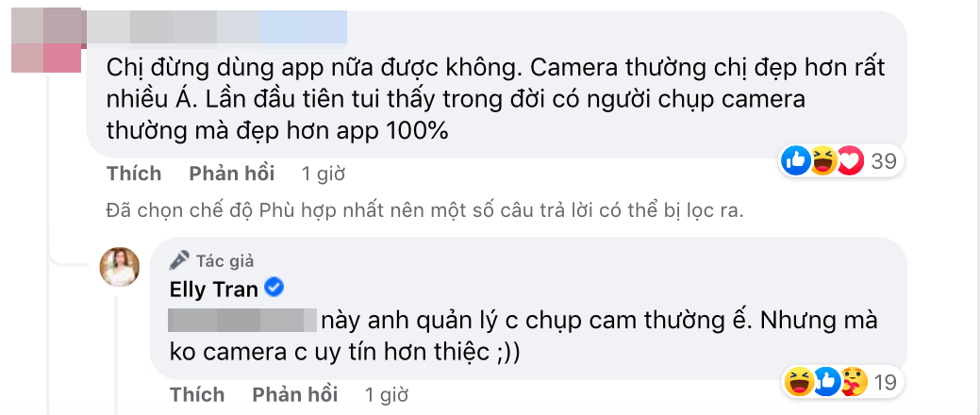Open the 39 reactions count list
Screen dimensions: 980x415
pyautogui.click(x=885, y=162)
